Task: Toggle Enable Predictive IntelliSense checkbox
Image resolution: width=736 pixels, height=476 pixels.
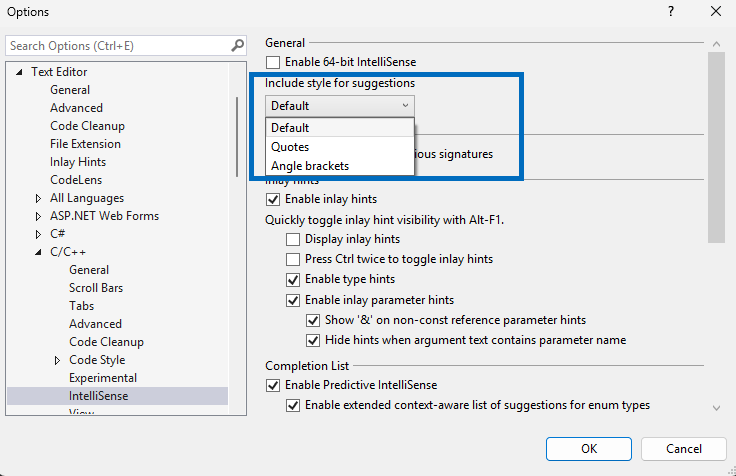Action: click(x=273, y=385)
